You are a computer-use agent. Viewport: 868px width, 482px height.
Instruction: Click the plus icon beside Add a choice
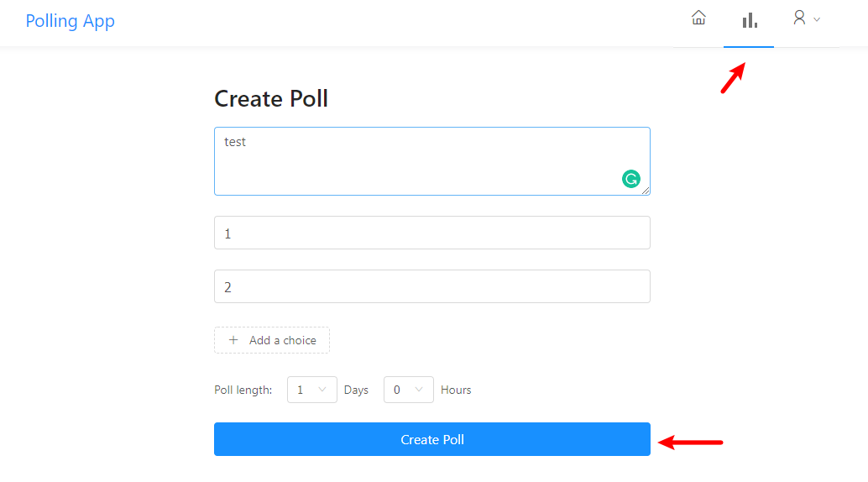233,340
